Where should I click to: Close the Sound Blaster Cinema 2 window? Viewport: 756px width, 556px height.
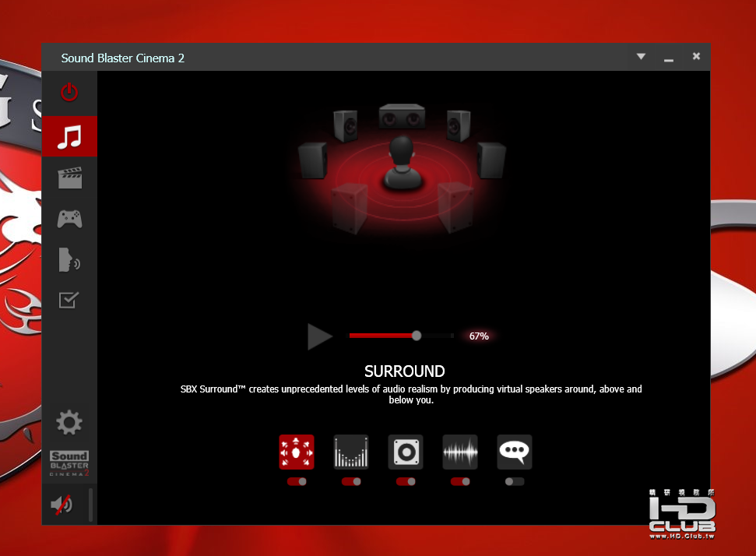click(x=696, y=56)
